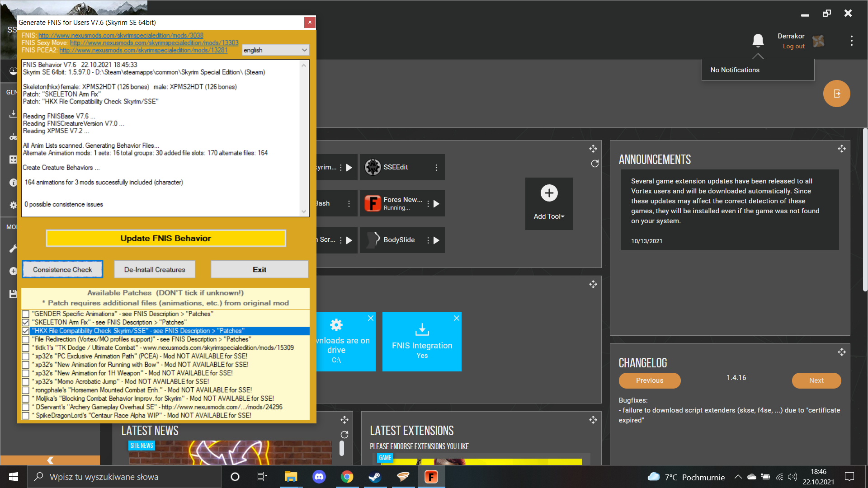Click the Derrakor profile avatar

tap(818, 41)
